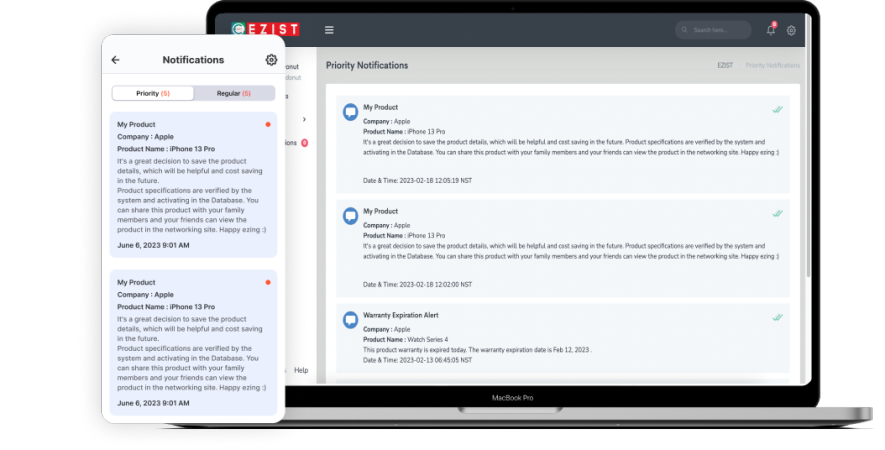This screenshot has width=885, height=450.
Task: Click chat icon of Warranty Expiration Alert
Action: tap(351, 320)
